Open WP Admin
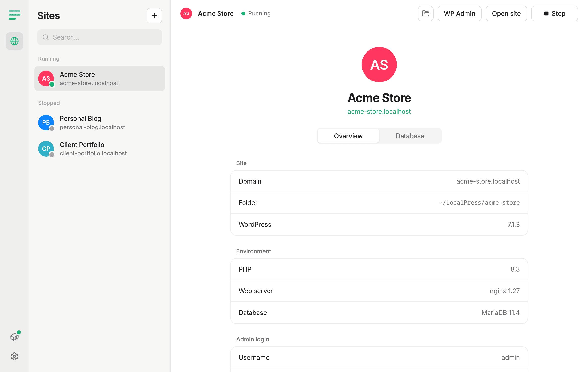Screen dimensions: 588x372 (x=460, y=13)
